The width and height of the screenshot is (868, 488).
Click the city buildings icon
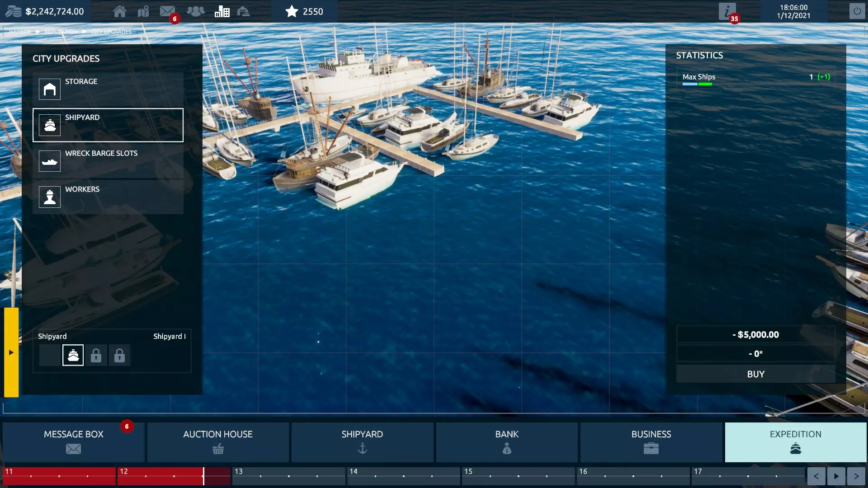pos(222,11)
